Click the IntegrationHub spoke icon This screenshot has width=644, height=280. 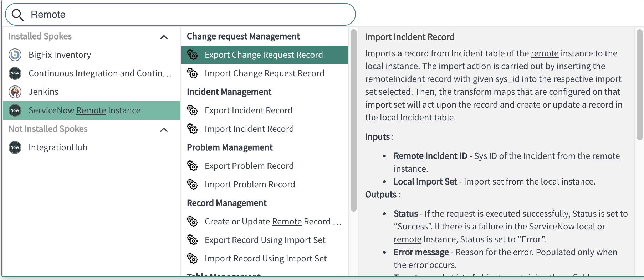coord(15,147)
